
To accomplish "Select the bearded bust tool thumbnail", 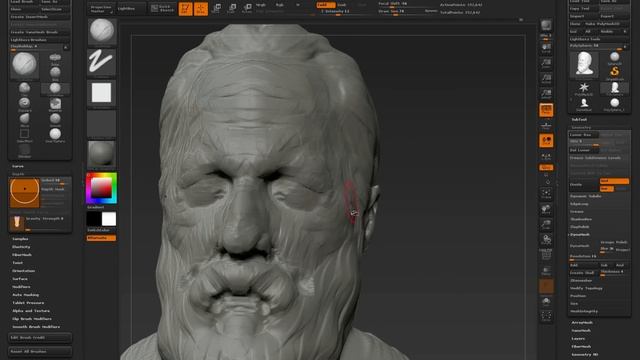I will pyautogui.click(x=584, y=63).
